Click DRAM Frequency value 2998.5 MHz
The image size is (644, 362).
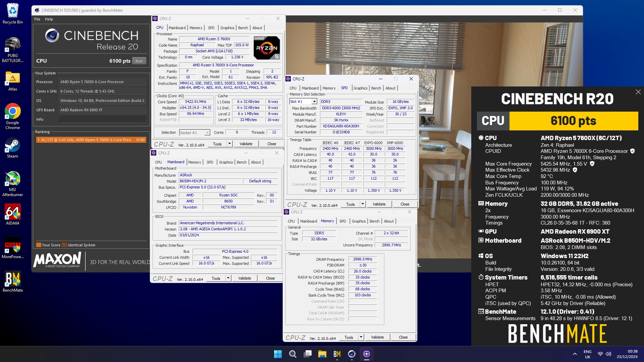pyautogui.click(x=363, y=259)
